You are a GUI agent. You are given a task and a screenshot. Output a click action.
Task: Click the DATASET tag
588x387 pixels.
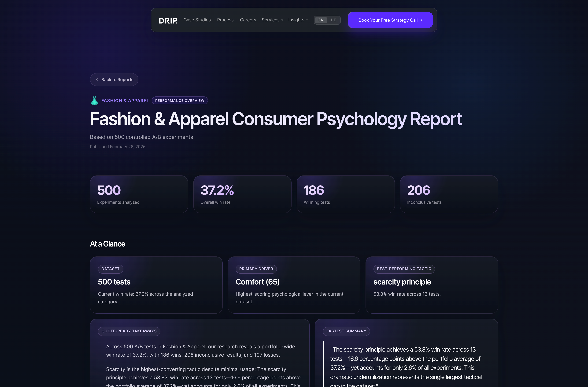click(110, 269)
